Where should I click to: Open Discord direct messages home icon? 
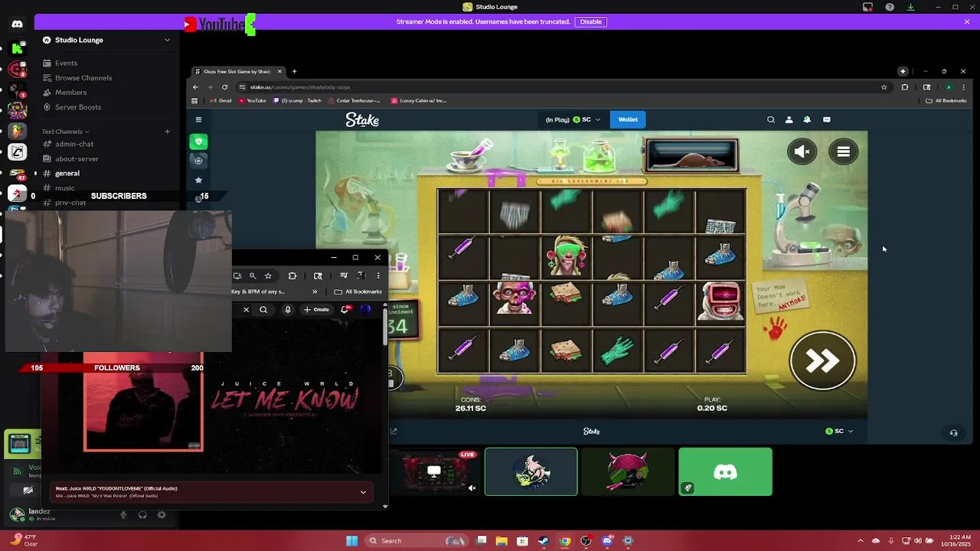pos(17,24)
